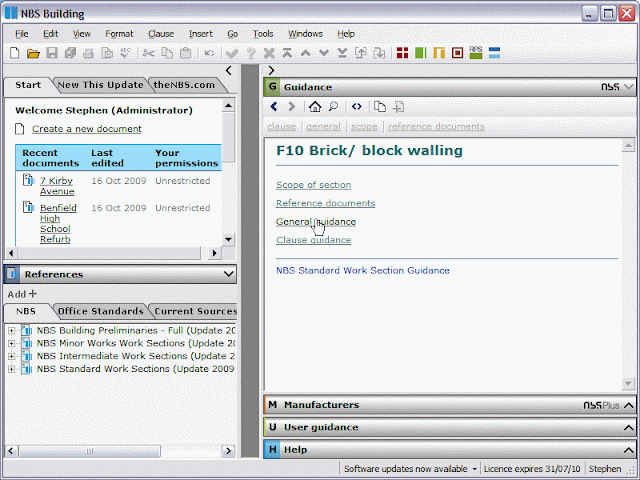Click the Guidance copy pages icon
The width and height of the screenshot is (640, 480).
pos(380,107)
